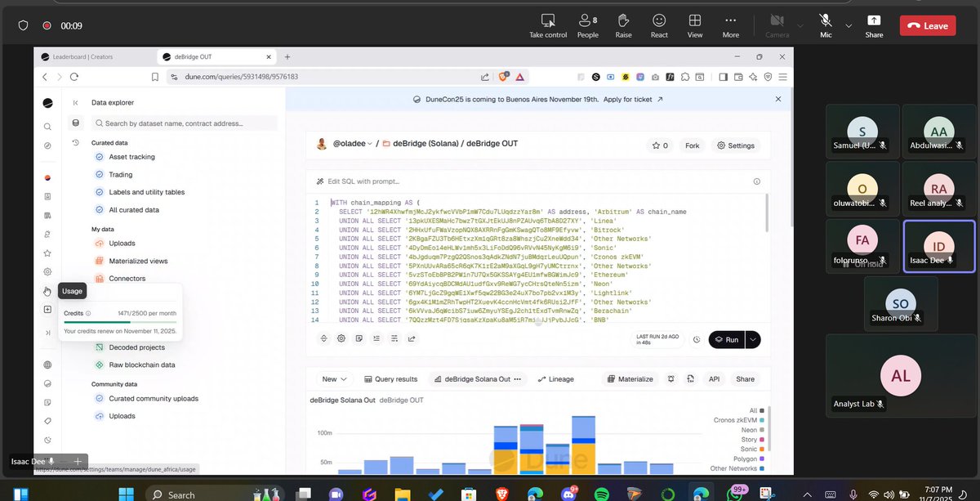Toggle the Story legend item
Screen dimensions: 980x501
click(x=752, y=440)
